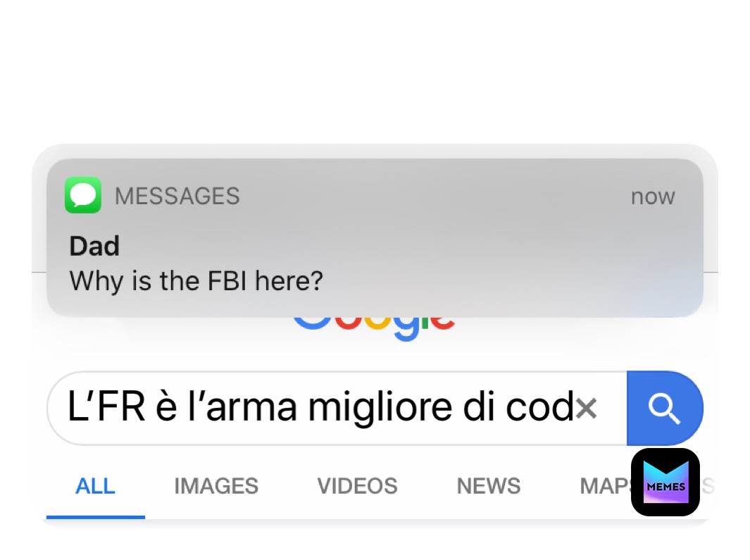Tap the sender name Dad
Screen dimensions: 750x560
(94, 246)
